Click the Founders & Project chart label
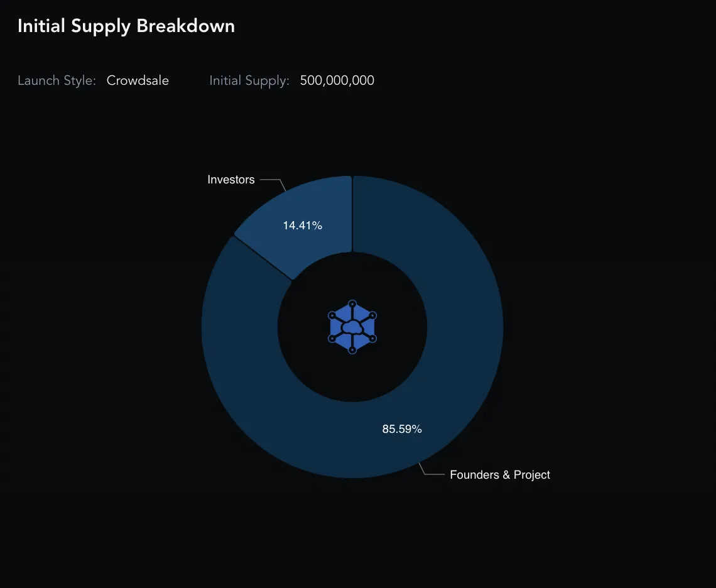This screenshot has width=716, height=588. (500, 475)
